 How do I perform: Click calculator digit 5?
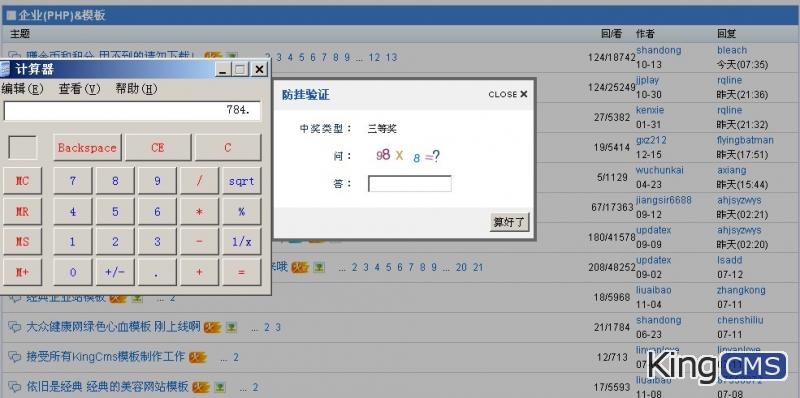[115, 211]
